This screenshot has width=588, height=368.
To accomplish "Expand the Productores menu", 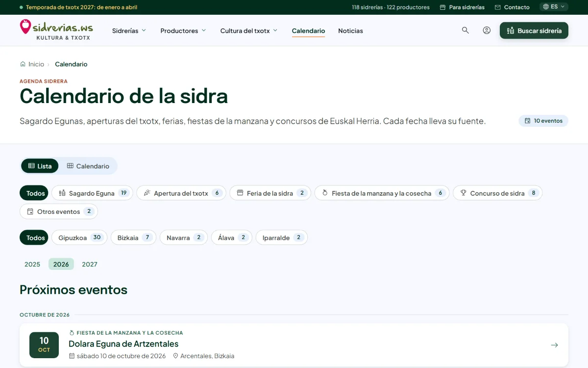I will (183, 30).
